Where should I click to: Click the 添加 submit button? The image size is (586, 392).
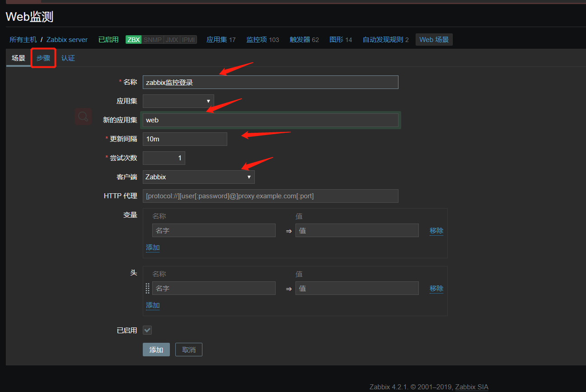pos(156,350)
